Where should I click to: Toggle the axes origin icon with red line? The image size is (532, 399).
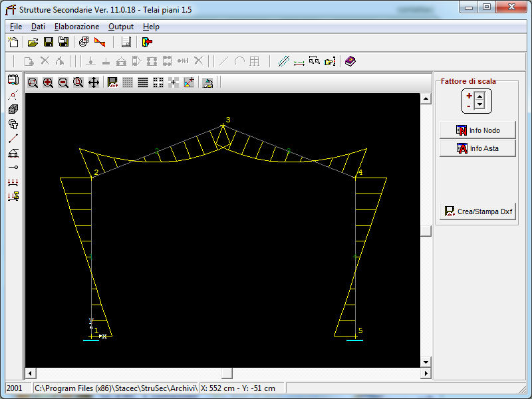point(189,82)
